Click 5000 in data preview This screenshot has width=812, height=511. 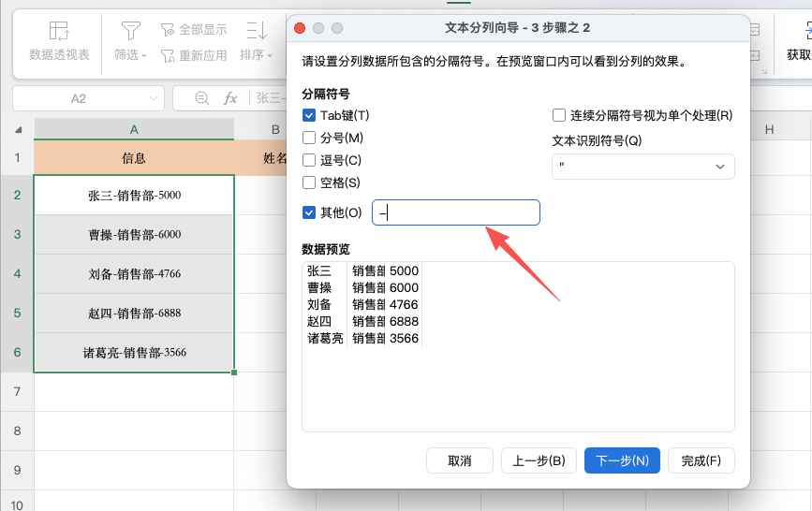click(404, 270)
